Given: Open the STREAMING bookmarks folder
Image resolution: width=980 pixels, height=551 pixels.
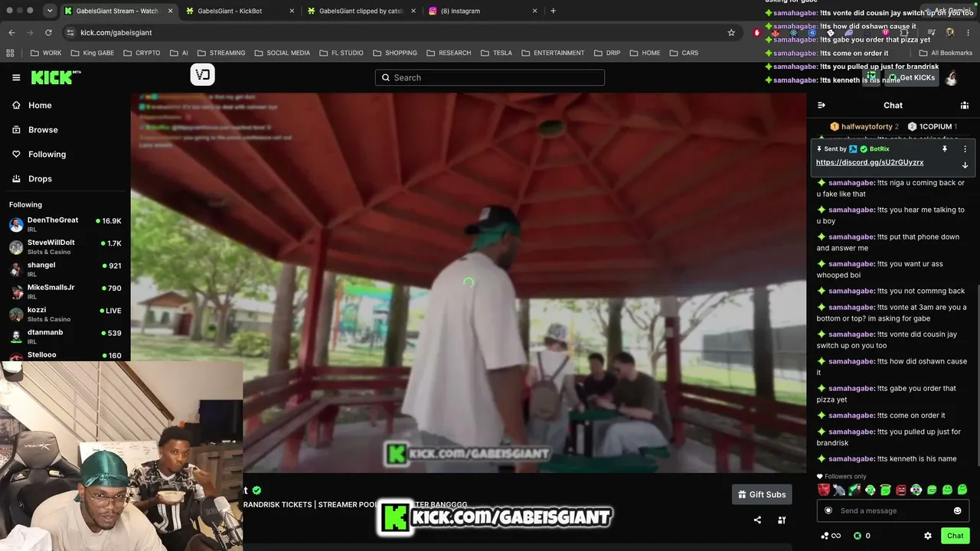Looking at the screenshot, I should click(221, 53).
